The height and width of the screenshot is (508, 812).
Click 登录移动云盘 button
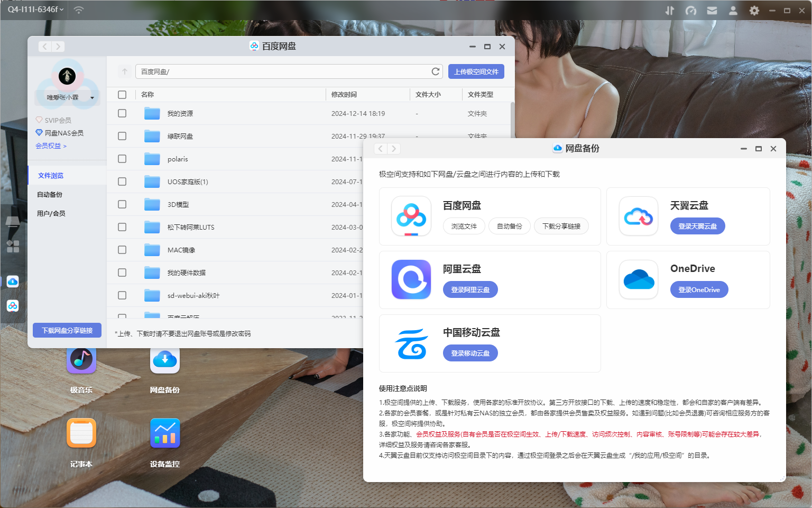tap(470, 353)
